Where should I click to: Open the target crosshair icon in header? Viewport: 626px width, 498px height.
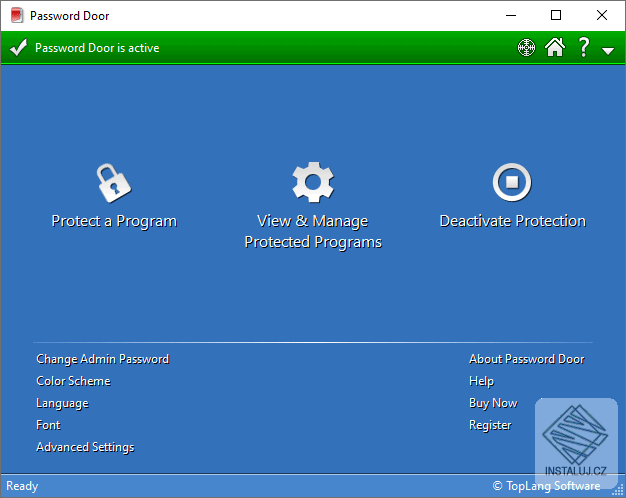(x=526, y=48)
